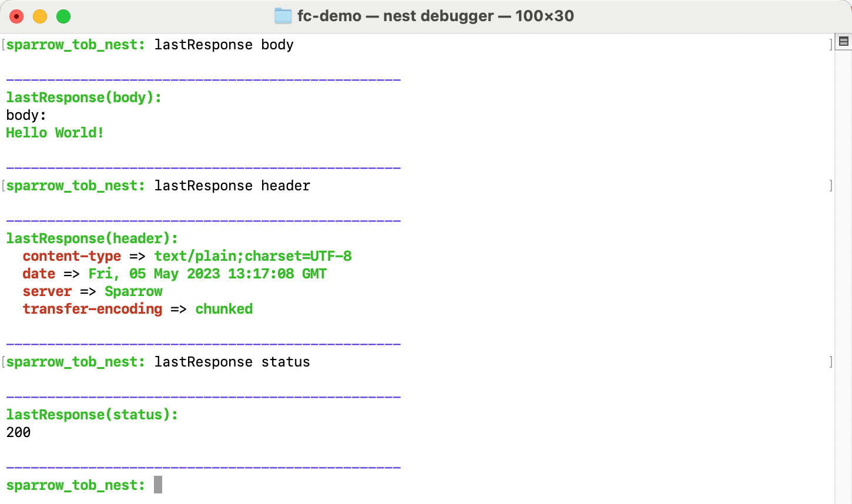Click the 'lastResponse body' command text
Viewport: 852px width, 504px height.
point(224,45)
